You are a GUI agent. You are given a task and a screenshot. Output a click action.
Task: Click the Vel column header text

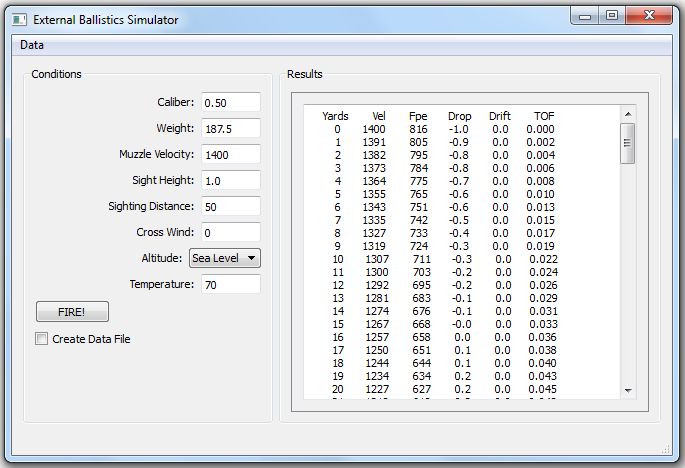tap(379, 116)
